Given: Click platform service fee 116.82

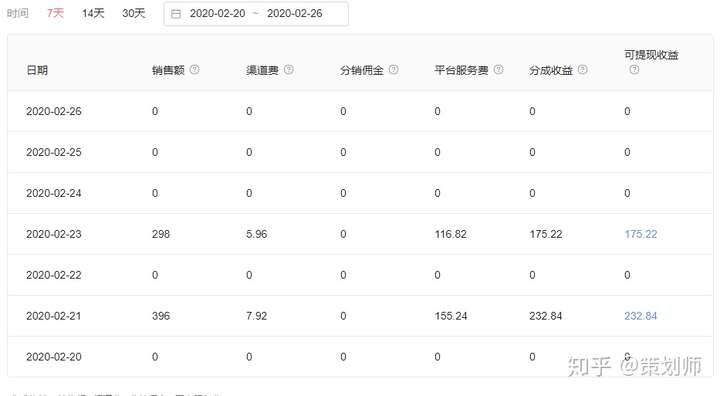Looking at the screenshot, I should pyautogui.click(x=450, y=234).
